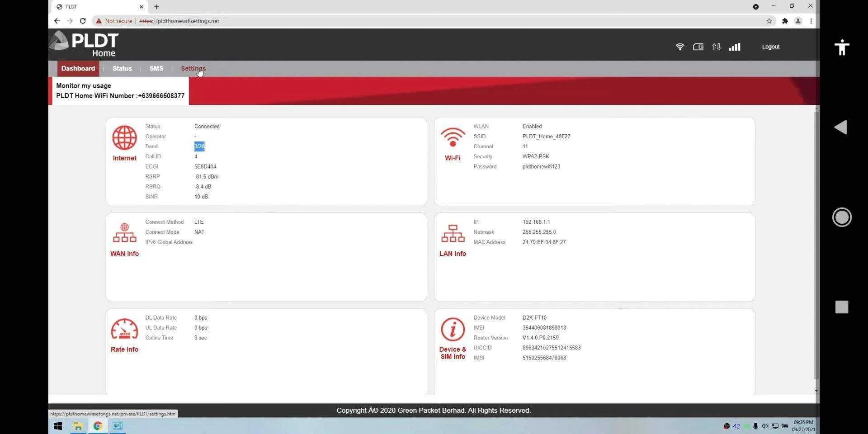This screenshot has height=434, width=868.
Task: Tap the Android back triangle button
Action: pos(840,127)
